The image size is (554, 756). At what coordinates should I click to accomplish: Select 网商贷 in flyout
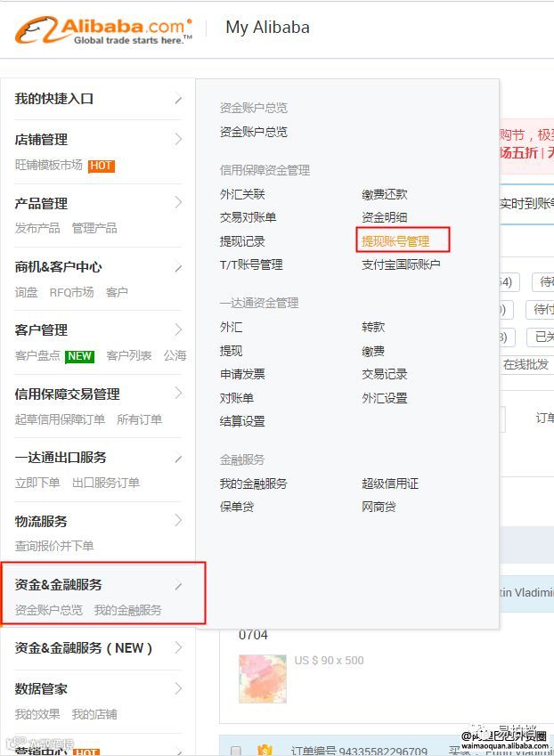click(x=379, y=507)
